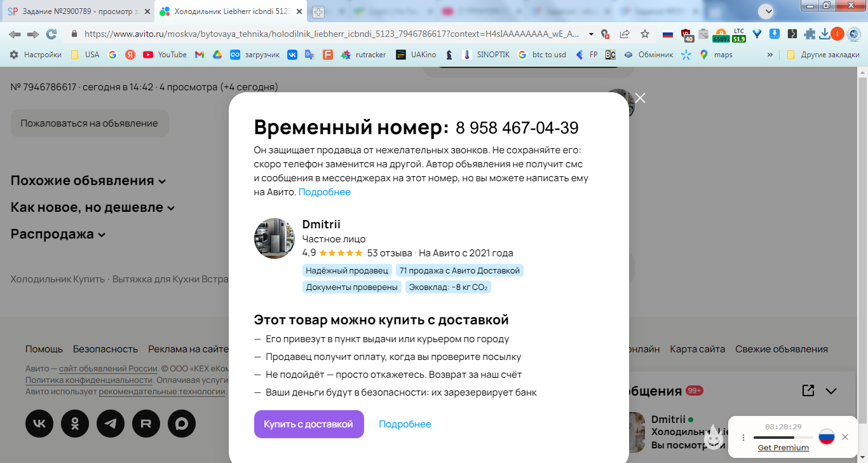Viewport: 868px width, 463px height.
Task: Open a new browser tab
Action: point(318,11)
